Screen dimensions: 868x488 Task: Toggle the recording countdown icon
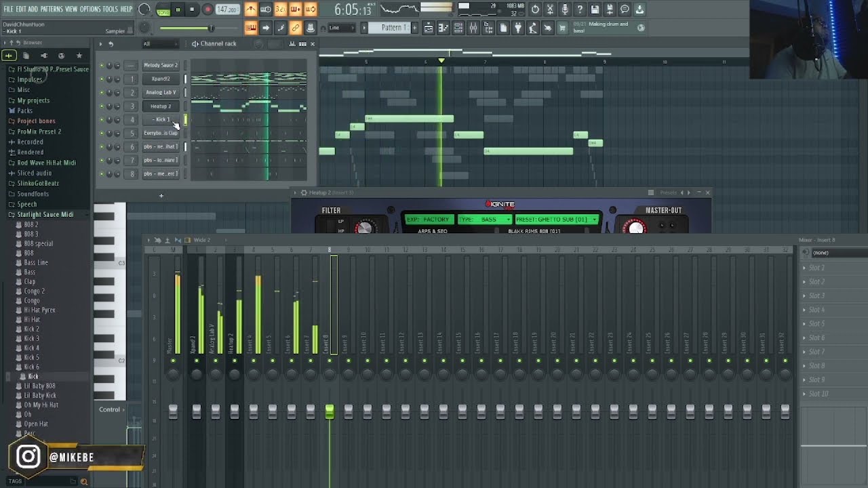click(280, 9)
